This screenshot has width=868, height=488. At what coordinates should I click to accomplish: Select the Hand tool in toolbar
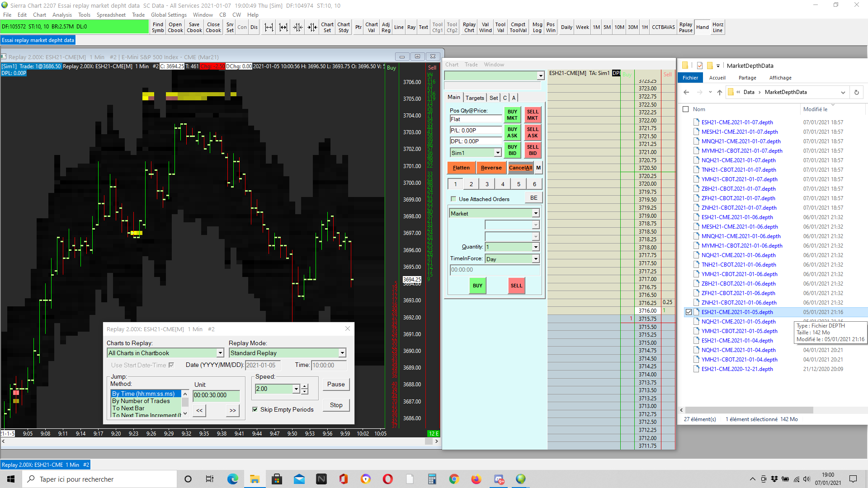point(702,27)
